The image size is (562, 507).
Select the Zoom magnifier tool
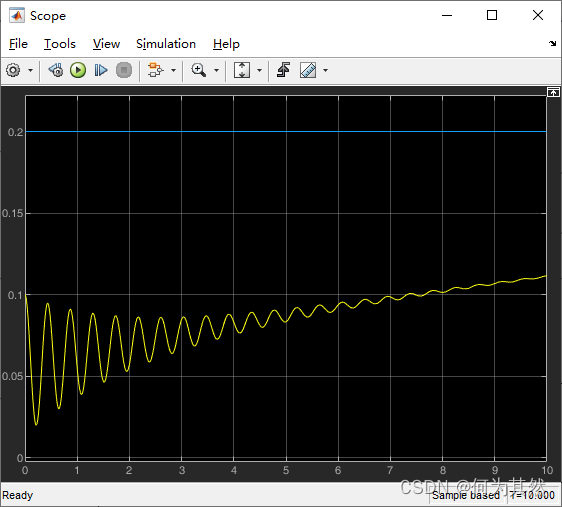[x=199, y=70]
